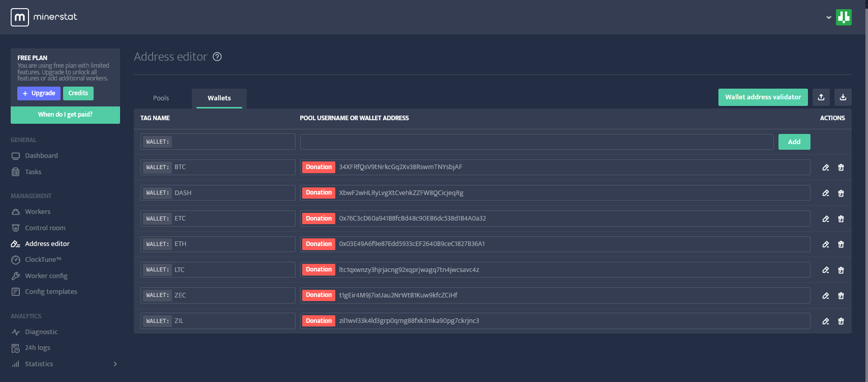This screenshot has width=868, height=382.
Task: Delete the DASH wallet entry
Action: point(841,193)
